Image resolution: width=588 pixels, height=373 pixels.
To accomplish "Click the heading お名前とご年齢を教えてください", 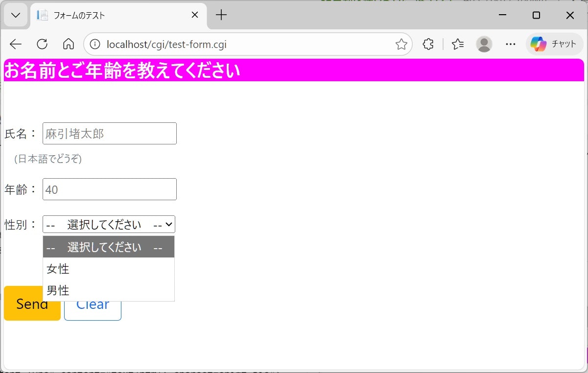I will [122, 71].
